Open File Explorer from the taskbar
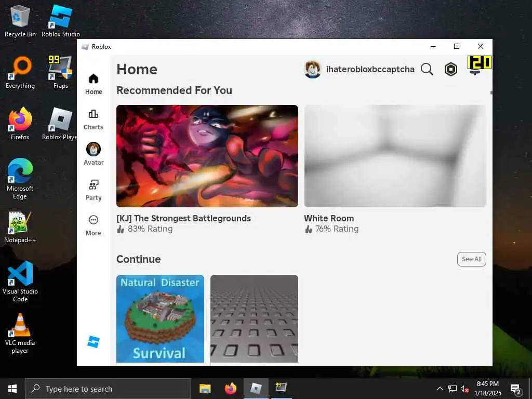The image size is (532, 399). [205, 389]
